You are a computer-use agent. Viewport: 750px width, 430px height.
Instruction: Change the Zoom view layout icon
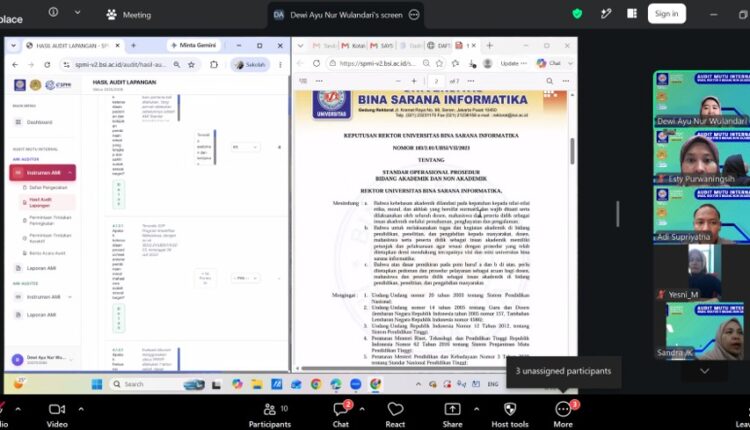click(632, 14)
